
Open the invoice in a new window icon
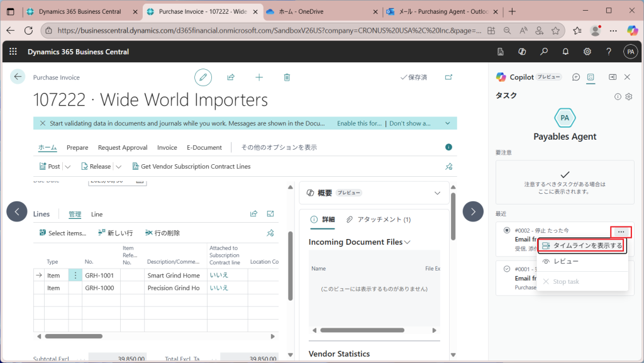[x=448, y=77]
